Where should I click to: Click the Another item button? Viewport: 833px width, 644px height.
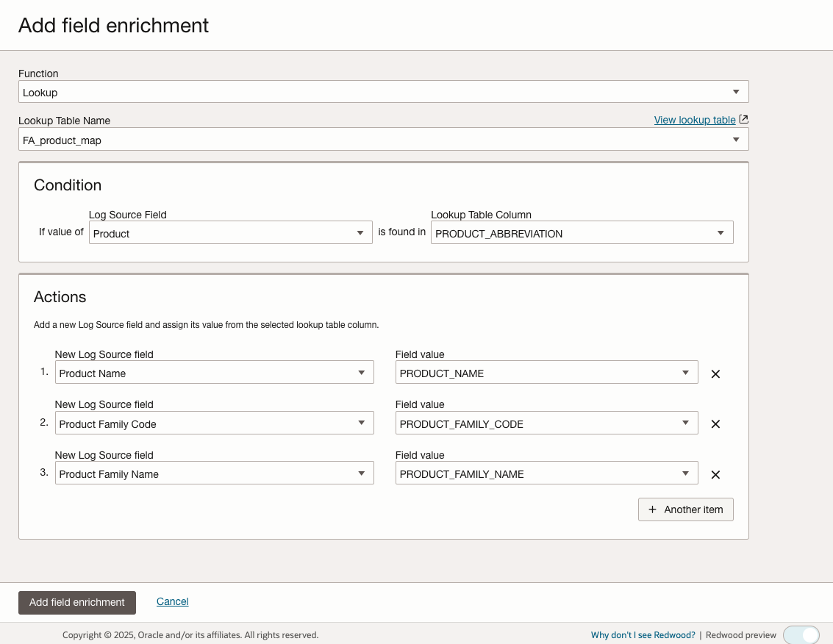(x=685, y=509)
